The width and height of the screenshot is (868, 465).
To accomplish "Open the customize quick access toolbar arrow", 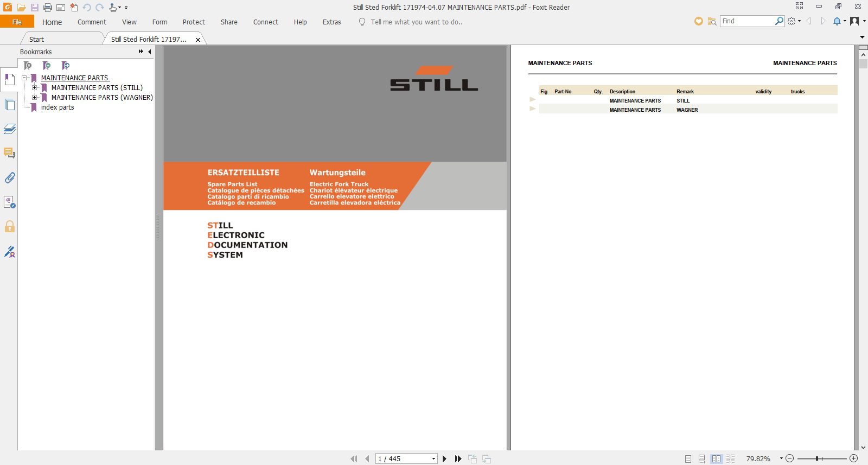I will [x=126, y=8].
